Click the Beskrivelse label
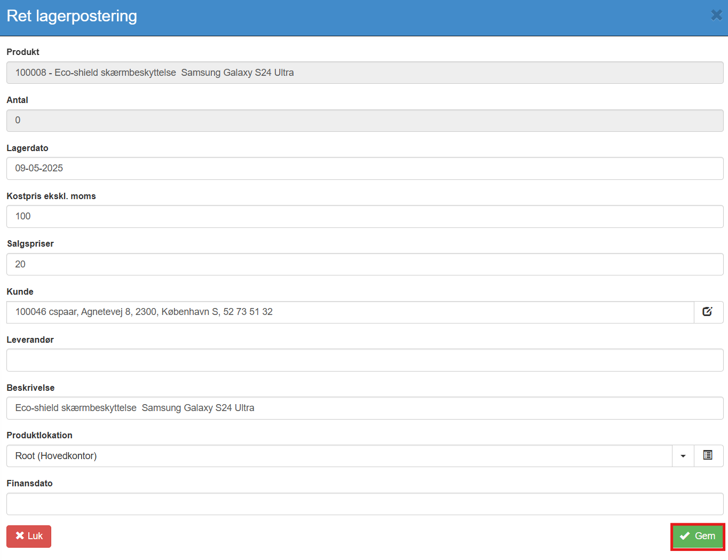 [30, 388]
